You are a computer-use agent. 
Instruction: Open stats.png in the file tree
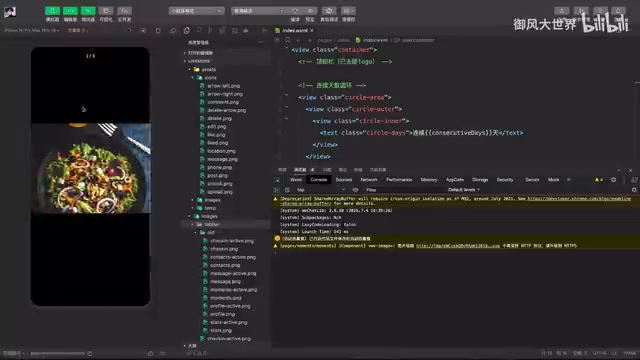[221, 331]
